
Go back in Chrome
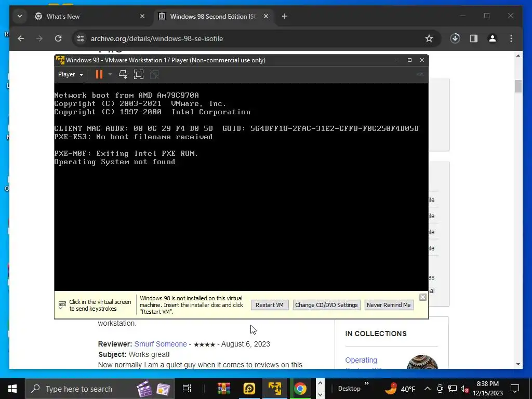pyautogui.click(x=21, y=38)
